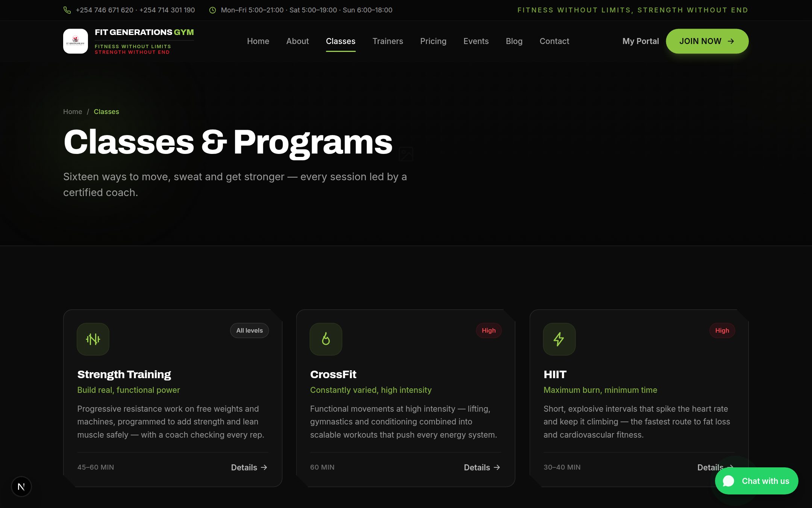Go to the Pricing page
Viewport: 812px width, 508px height.
pos(433,41)
